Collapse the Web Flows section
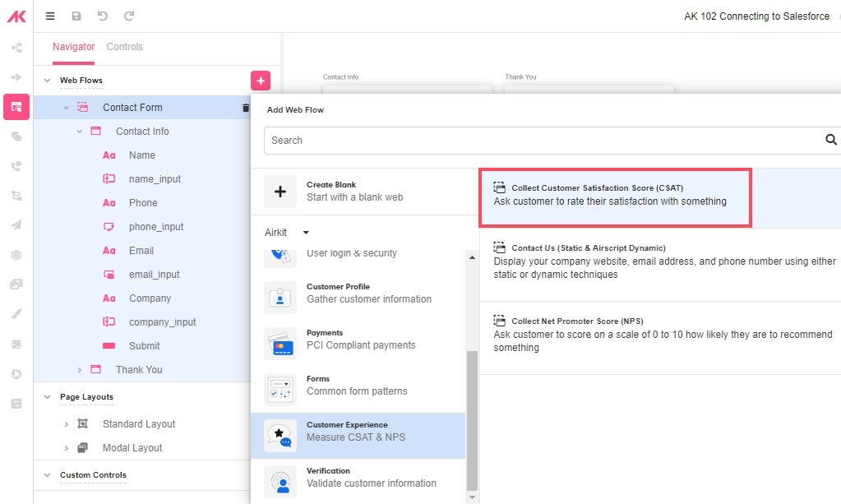 pos(47,81)
